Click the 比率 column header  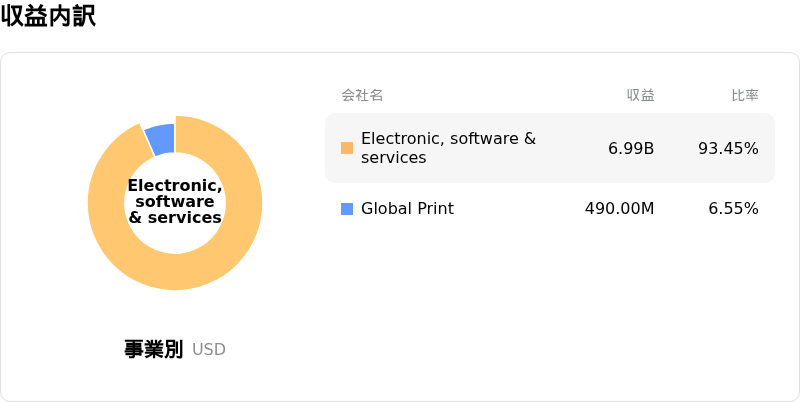[x=744, y=96]
